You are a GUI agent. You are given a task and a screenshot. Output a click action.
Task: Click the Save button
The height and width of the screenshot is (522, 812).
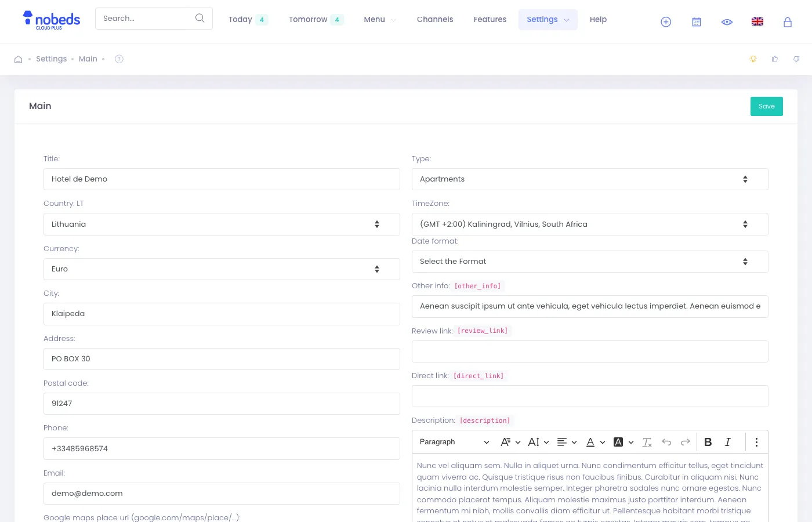pos(767,106)
